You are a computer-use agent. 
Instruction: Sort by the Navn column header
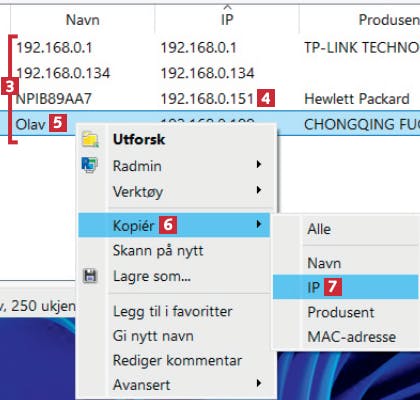[x=83, y=19]
